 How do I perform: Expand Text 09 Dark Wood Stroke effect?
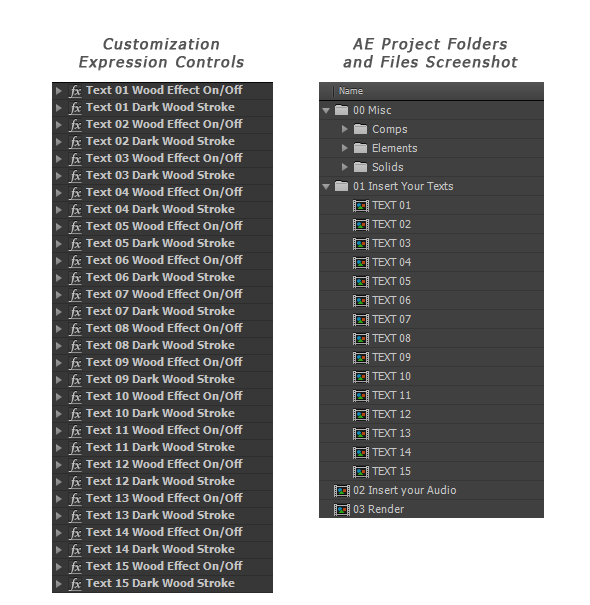[59, 380]
